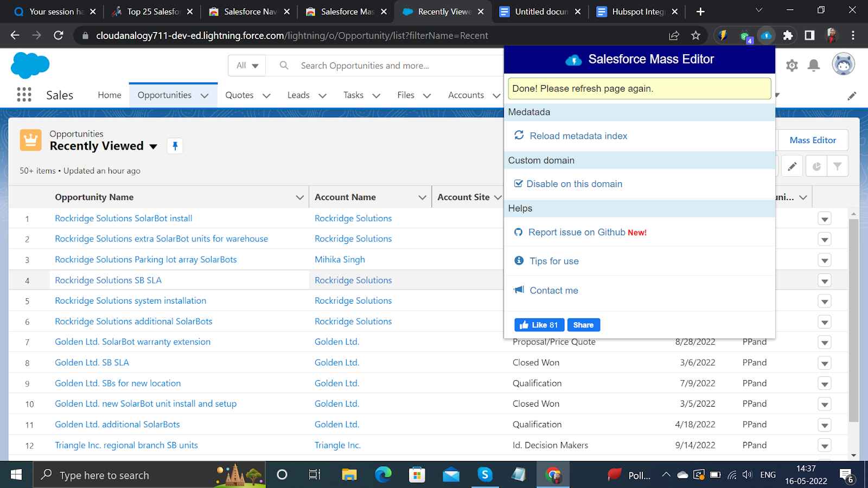Screen dimensions: 868x488
Task: Open the Rockridge Solutions SolarBot install opportunity
Action: click(x=123, y=218)
